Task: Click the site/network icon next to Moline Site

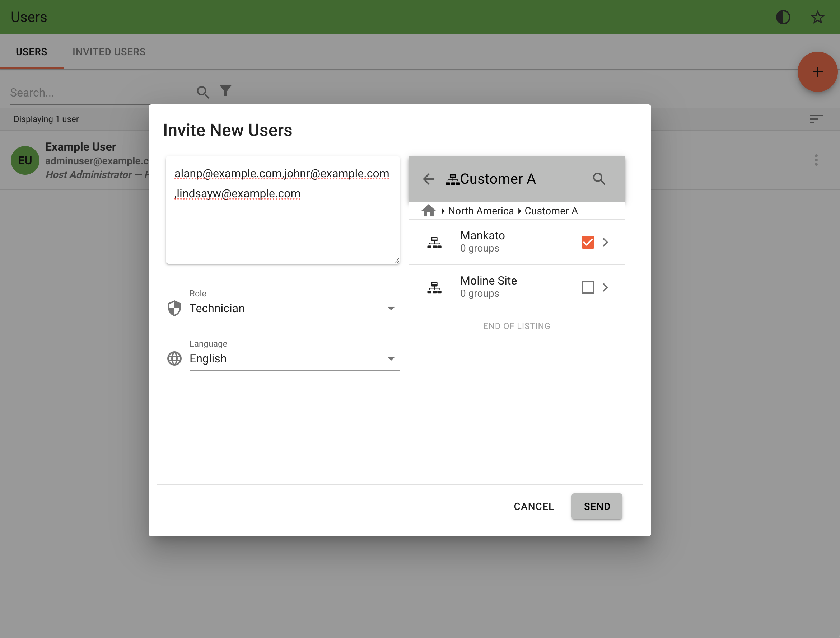Action: coord(434,287)
